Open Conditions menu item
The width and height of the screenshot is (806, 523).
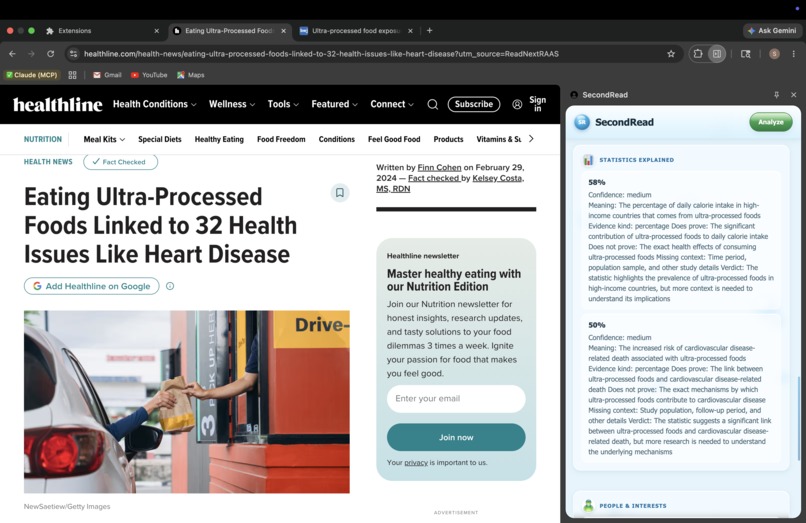pyautogui.click(x=337, y=139)
